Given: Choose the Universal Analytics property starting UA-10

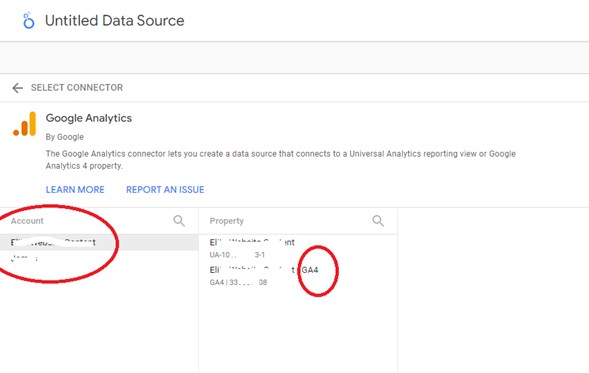Looking at the screenshot, I should 298,248.
